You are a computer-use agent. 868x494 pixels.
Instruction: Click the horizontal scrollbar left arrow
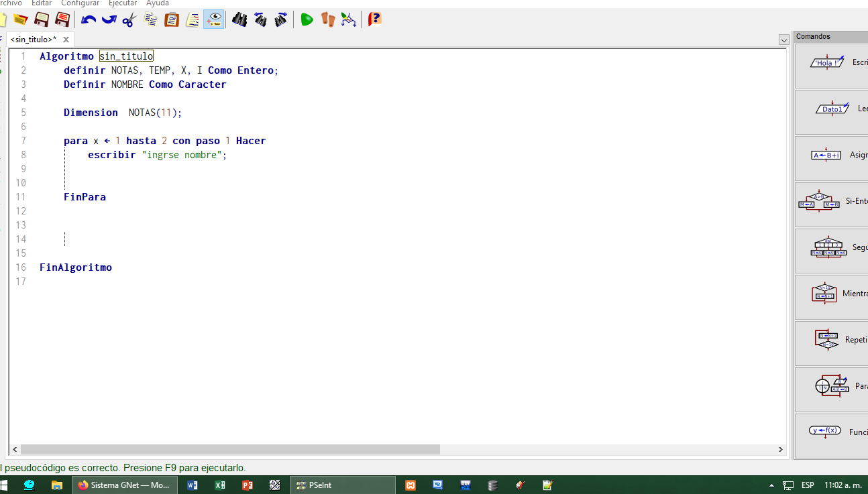point(15,449)
